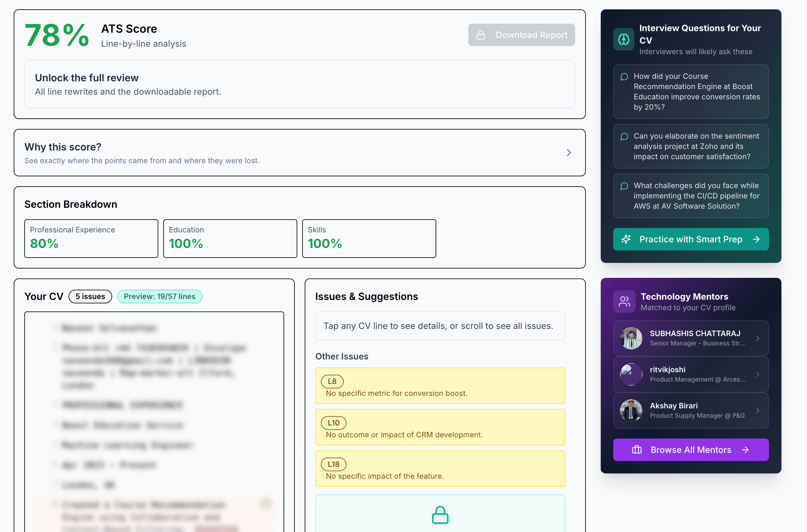
Task: Select the L10 issue tag
Action: coord(333,423)
